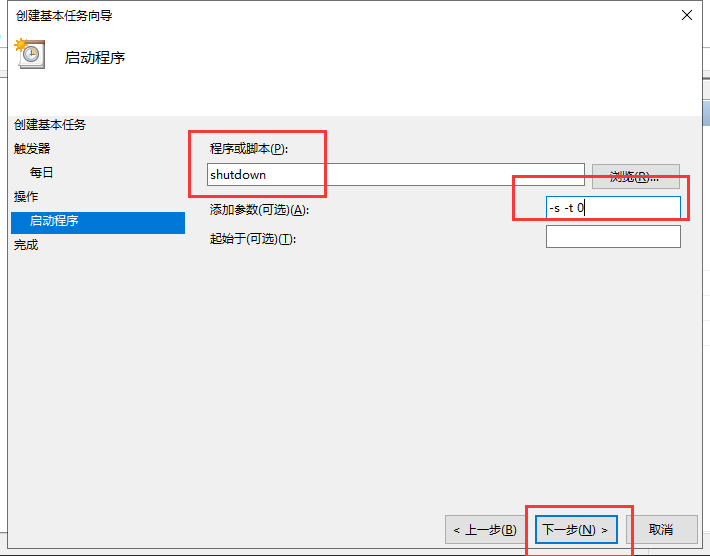
Task: Select the highlighted 启动程序 step
Action: pyautogui.click(x=98, y=222)
